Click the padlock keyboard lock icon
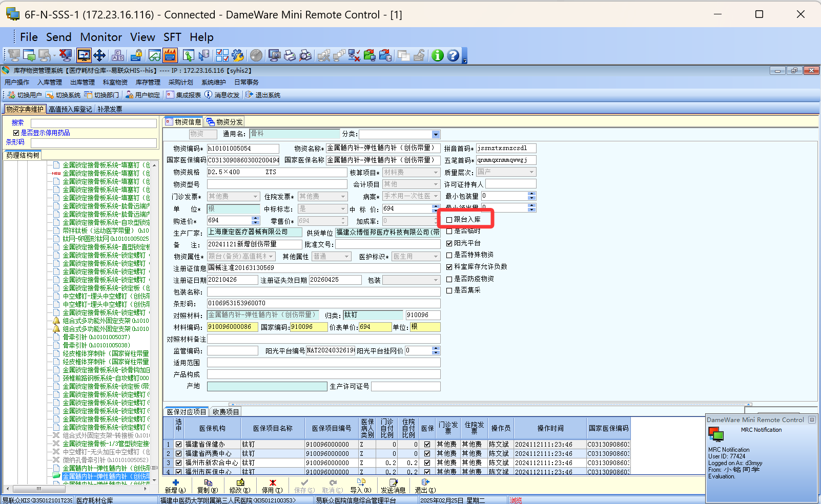 [x=136, y=55]
